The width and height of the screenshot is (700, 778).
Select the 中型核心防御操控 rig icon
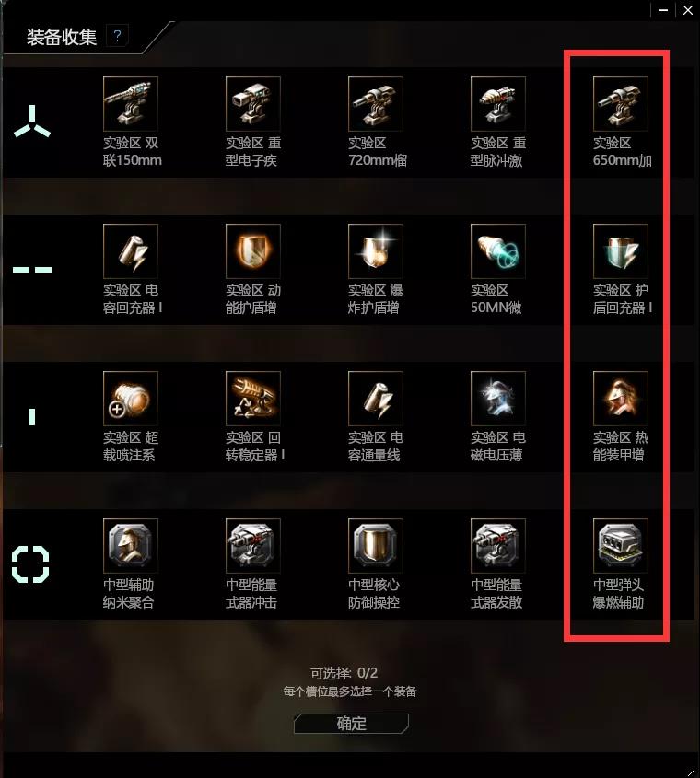[376, 546]
